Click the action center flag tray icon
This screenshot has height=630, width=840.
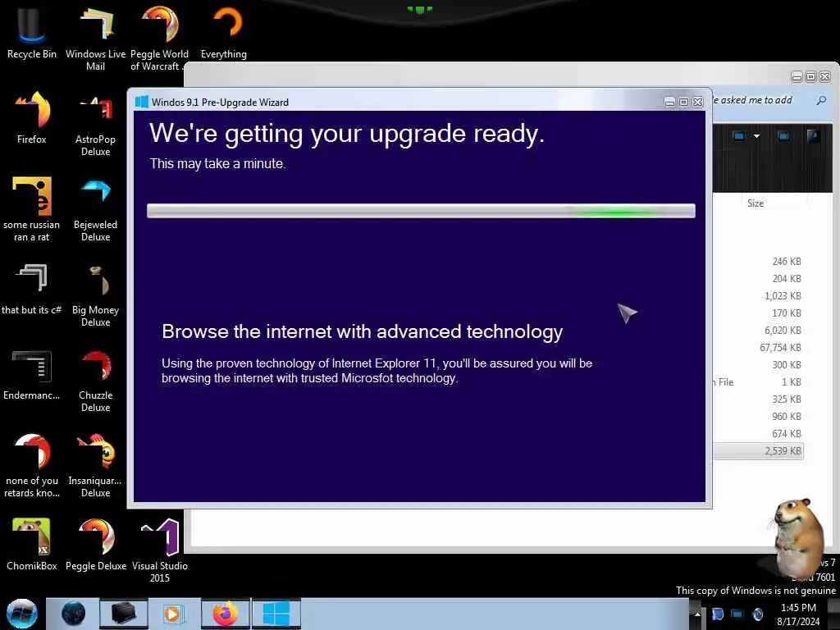click(717, 614)
